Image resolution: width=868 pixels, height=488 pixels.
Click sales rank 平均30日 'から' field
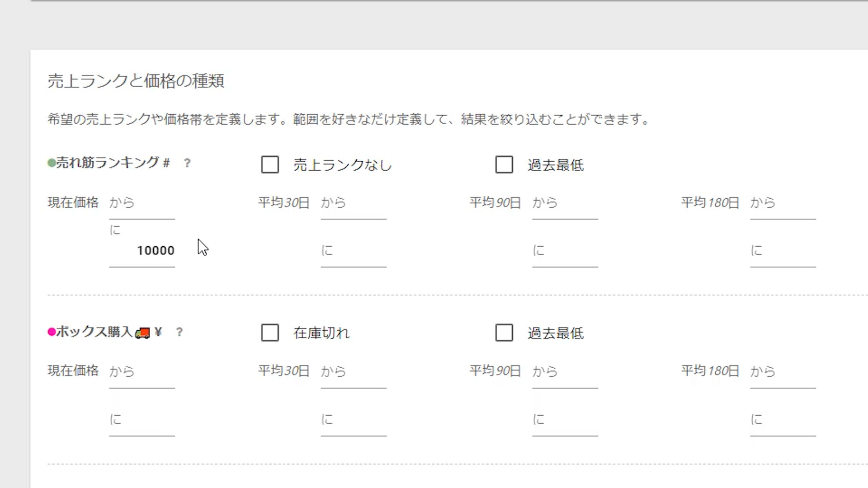pos(354,203)
